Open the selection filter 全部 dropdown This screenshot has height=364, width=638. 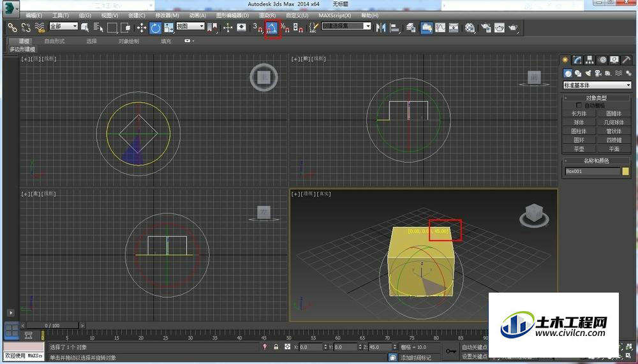[x=63, y=26]
